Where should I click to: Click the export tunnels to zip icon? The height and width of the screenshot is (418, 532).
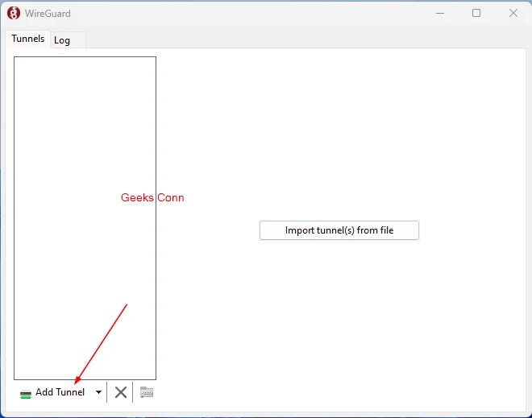click(x=147, y=392)
